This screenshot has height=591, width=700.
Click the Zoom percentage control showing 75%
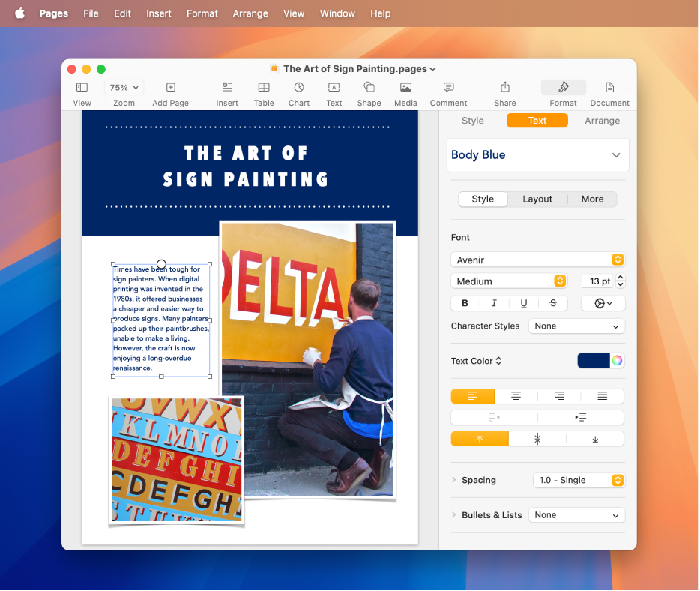click(x=123, y=87)
